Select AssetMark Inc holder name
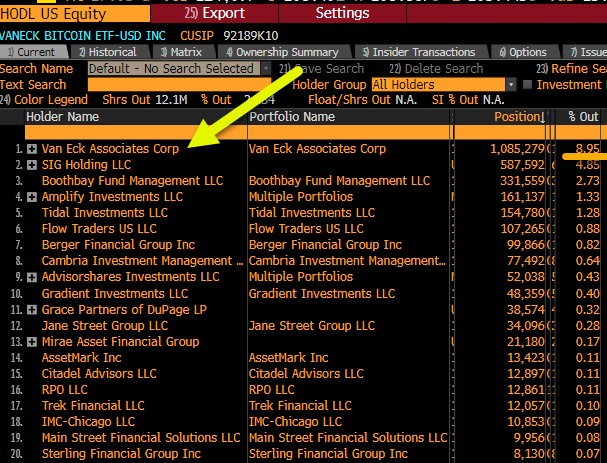 [x=82, y=358]
